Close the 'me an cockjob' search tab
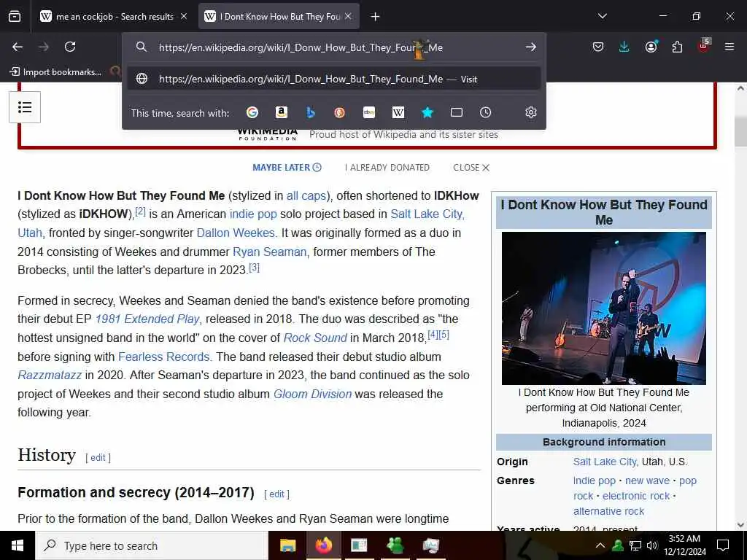 [183, 16]
